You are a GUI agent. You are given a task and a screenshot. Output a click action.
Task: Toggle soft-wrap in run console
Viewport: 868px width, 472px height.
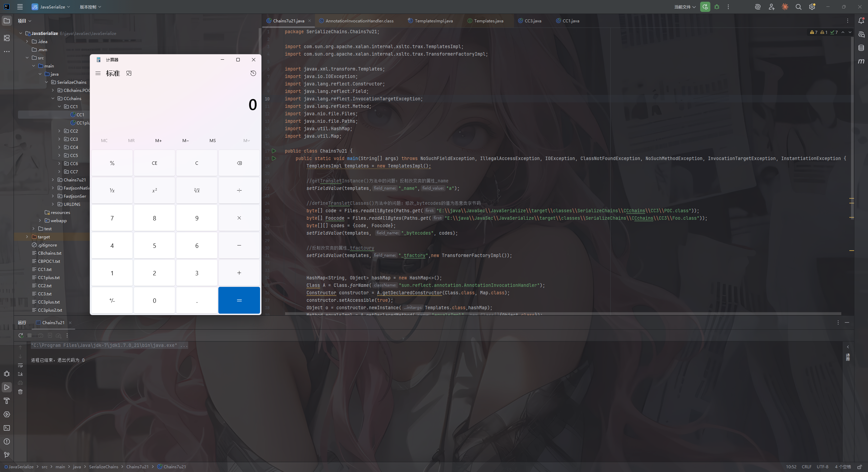point(20,365)
